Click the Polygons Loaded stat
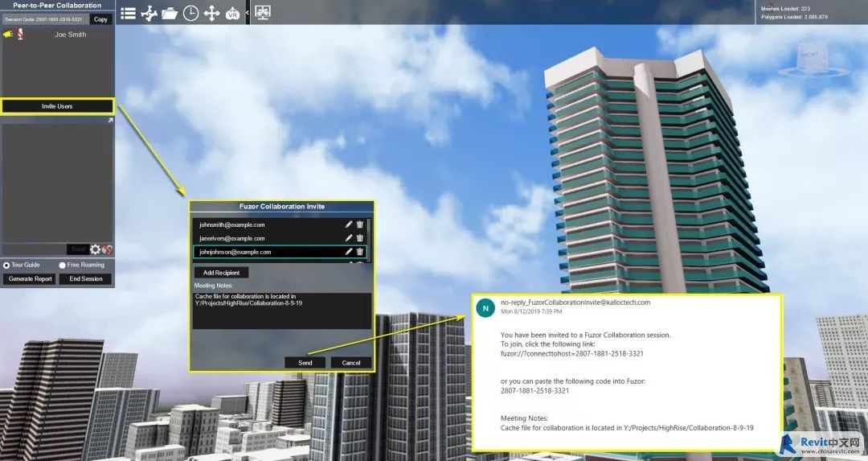The image size is (868, 461). point(794,17)
